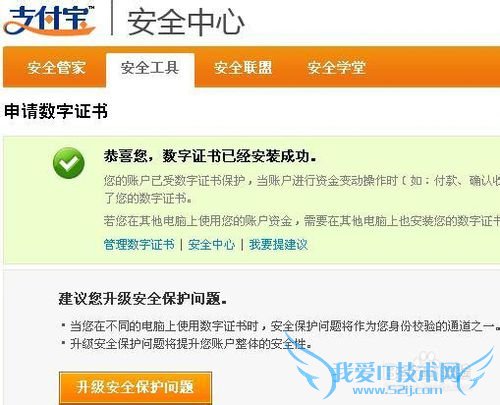Follow the blue 安全中心 link
The width and height of the screenshot is (500, 405).
pyautogui.click(x=212, y=244)
